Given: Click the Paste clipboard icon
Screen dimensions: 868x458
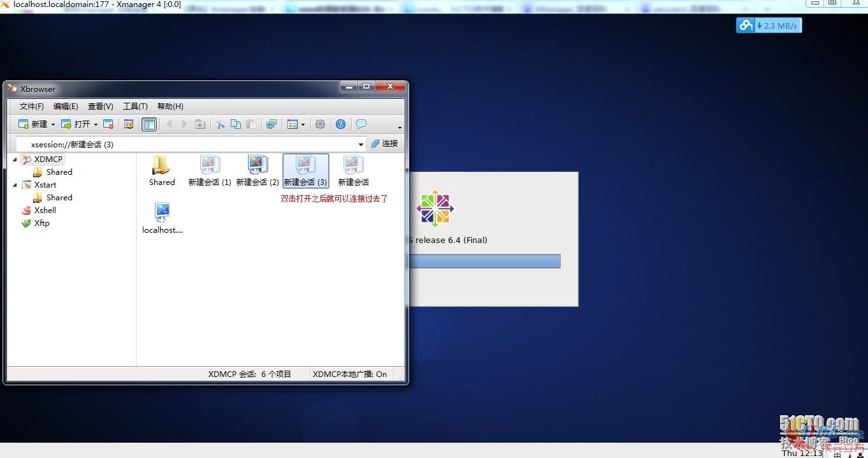Looking at the screenshot, I should point(250,124).
